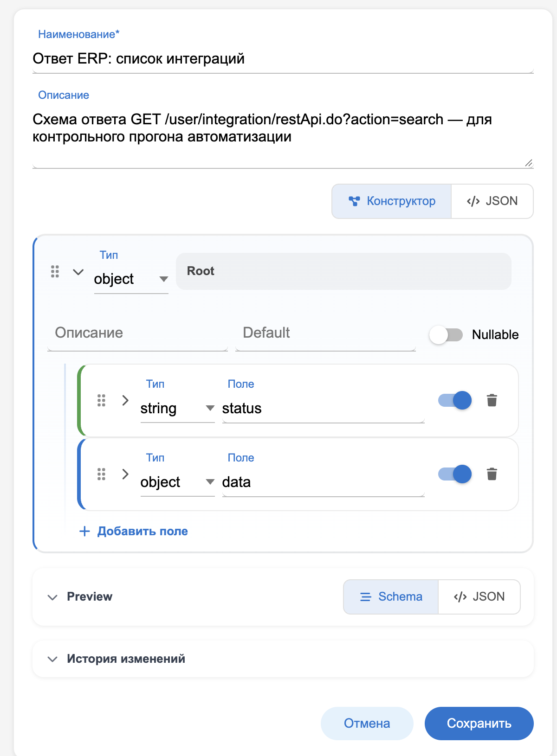Switch to the Конструктор editor tab

(392, 201)
